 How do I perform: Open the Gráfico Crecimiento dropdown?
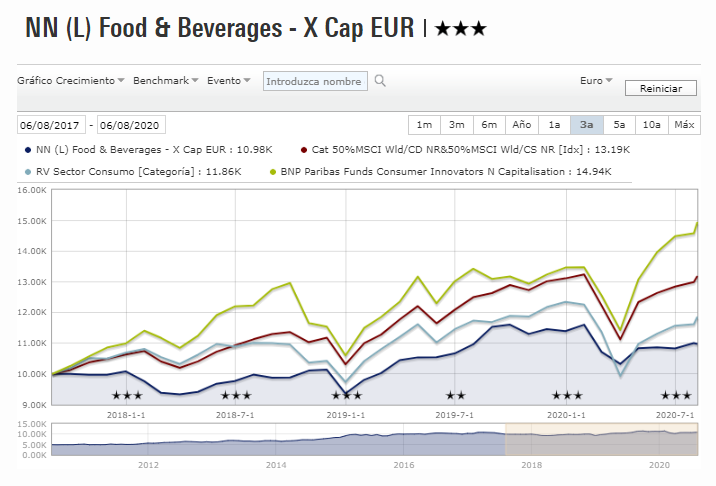tap(70, 80)
